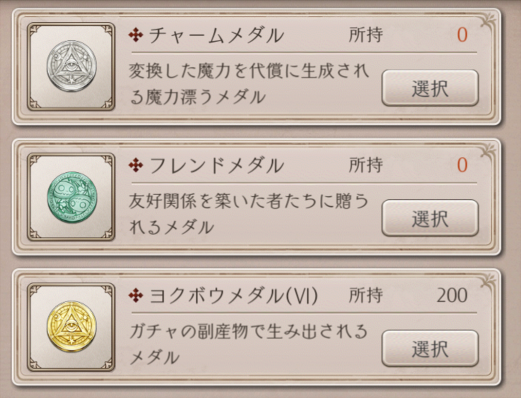Click the red cross emblem beside チャームメダル
This screenshot has height=398, width=521.
(x=136, y=35)
